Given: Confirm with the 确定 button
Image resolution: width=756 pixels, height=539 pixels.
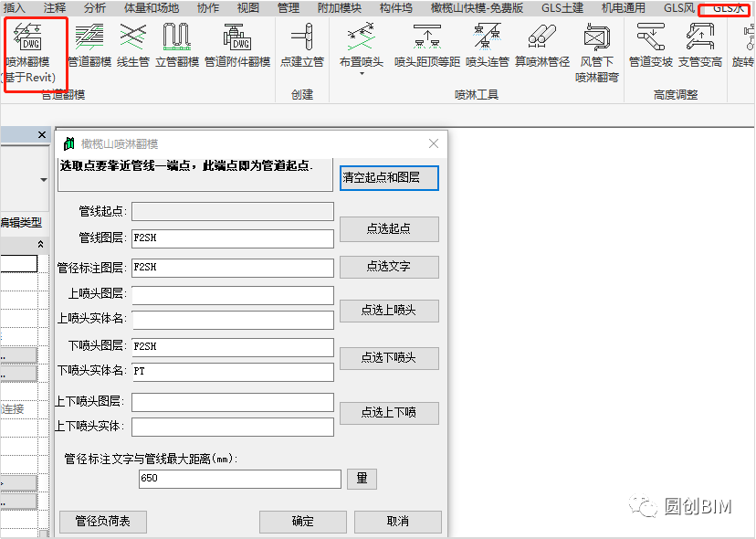Looking at the screenshot, I should (x=303, y=522).
